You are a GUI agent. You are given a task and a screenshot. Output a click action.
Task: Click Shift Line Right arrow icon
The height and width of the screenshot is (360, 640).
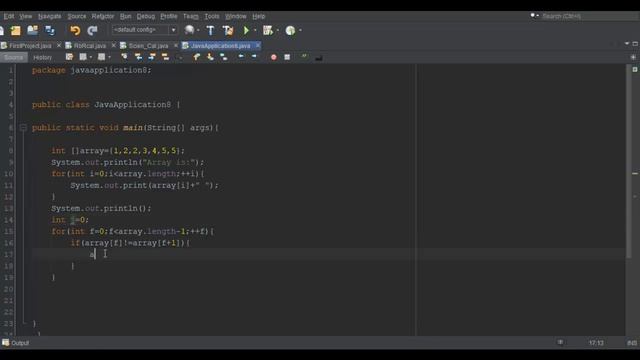254,57
